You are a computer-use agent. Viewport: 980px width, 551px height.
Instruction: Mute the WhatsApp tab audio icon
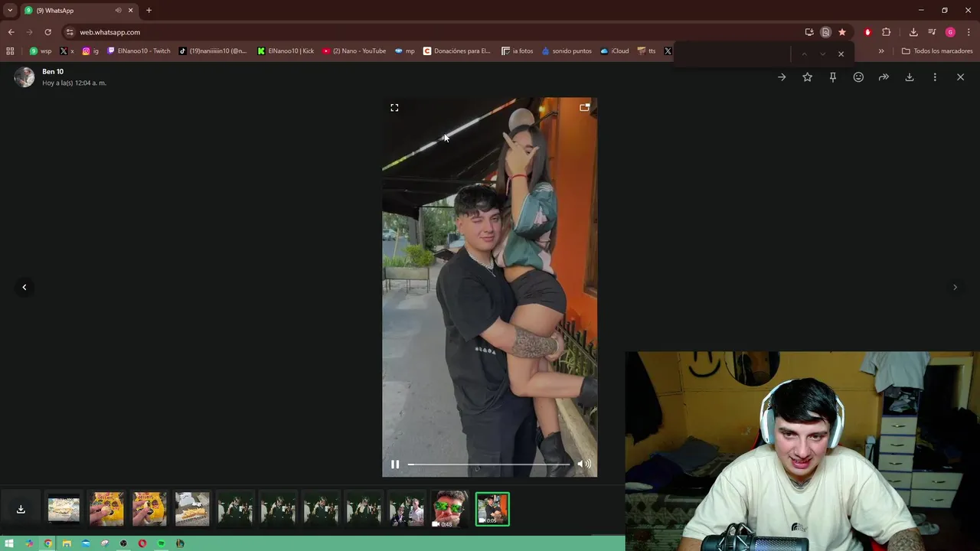118,11
